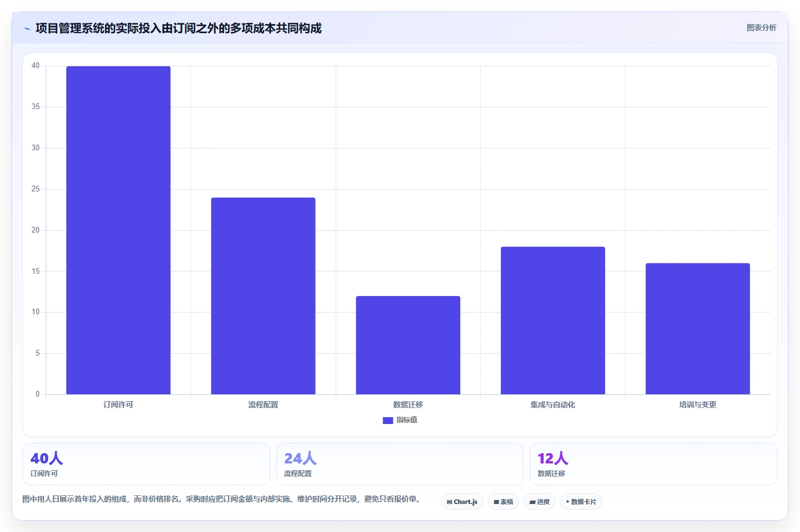The height and width of the screenshot is (532, 800).
Task: Click the chart title 项目管理系统的实际投入
Action: 178,28
